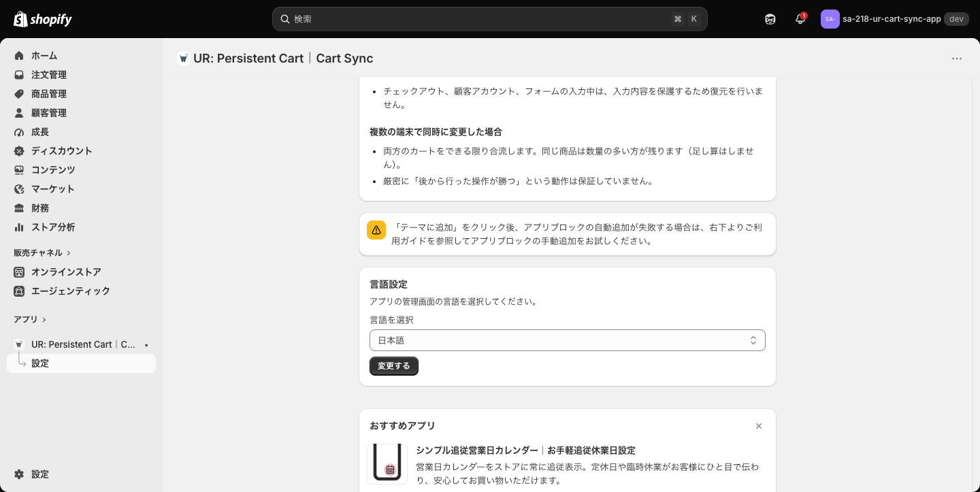Image resolution: width=980 pixels, height=492 pixels.
Task: Click the ディスカウント discount icon
Action: (19, 151)
